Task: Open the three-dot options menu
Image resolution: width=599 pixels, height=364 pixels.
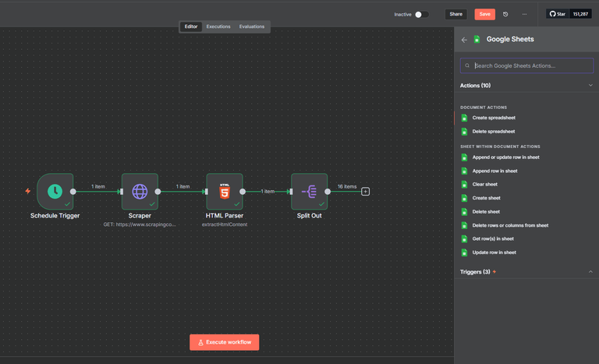Action: tap(524, 14)
